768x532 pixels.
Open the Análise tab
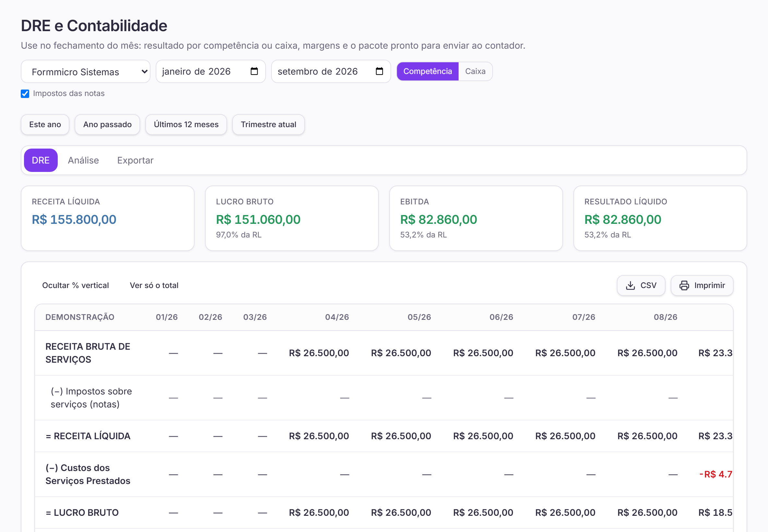pyautogui.click(x=83, y=160)
